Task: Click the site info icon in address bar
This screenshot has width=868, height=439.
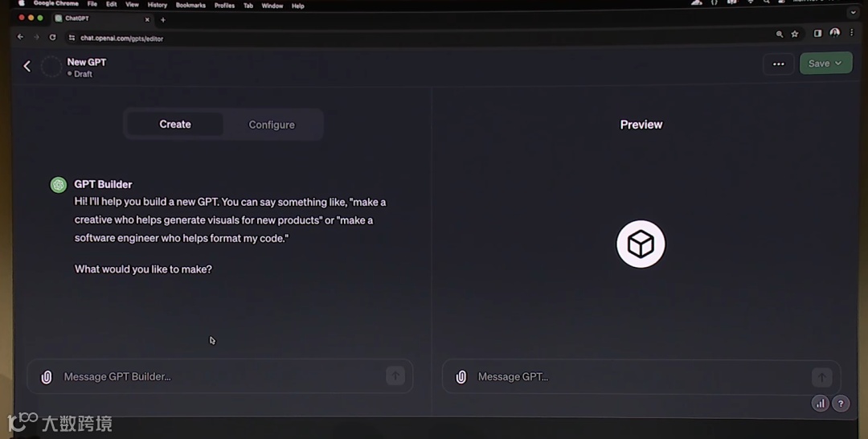Action: (72, 38)
